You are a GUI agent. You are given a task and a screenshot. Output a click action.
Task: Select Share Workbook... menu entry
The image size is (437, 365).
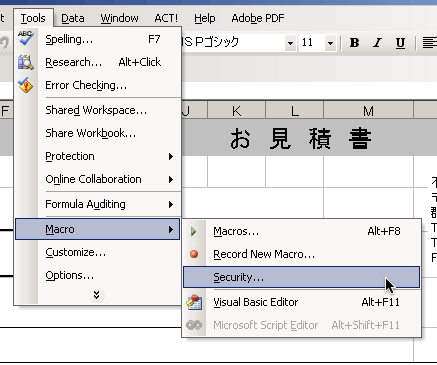[x=97, y=133]
